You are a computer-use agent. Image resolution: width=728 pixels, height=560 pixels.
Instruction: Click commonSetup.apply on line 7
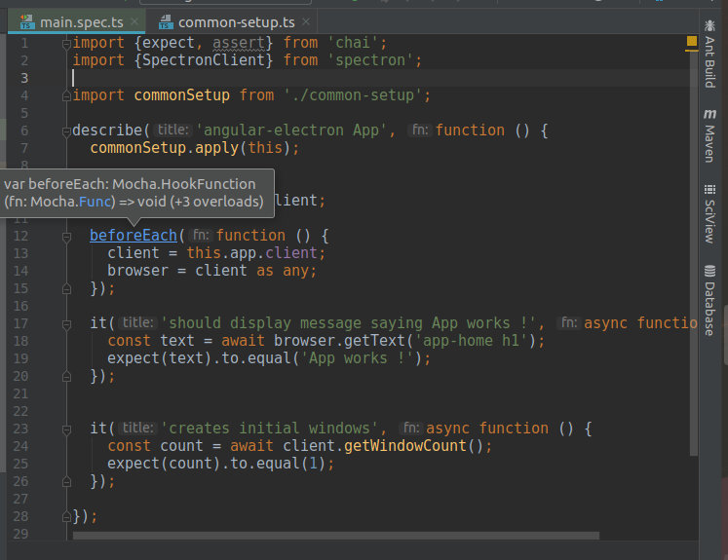click(165, 148)
